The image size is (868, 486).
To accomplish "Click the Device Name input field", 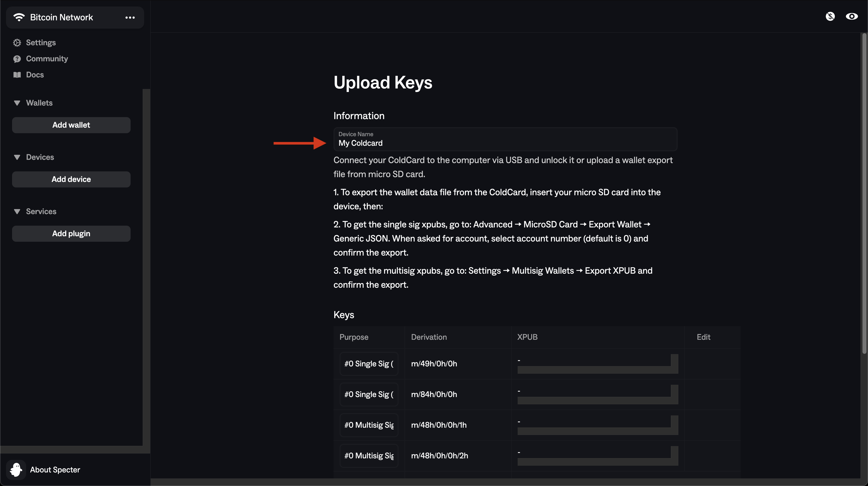I will pyautogui.click(x=505, y=143).
